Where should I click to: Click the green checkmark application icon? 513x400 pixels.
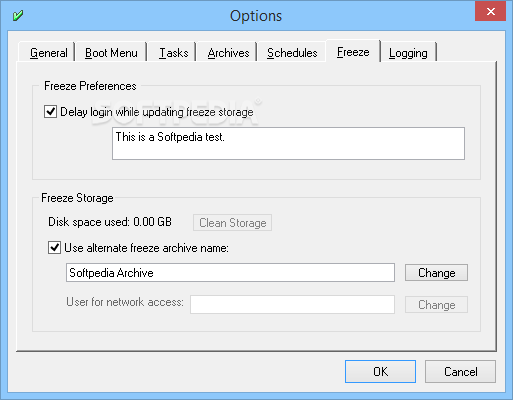point(18,15)
